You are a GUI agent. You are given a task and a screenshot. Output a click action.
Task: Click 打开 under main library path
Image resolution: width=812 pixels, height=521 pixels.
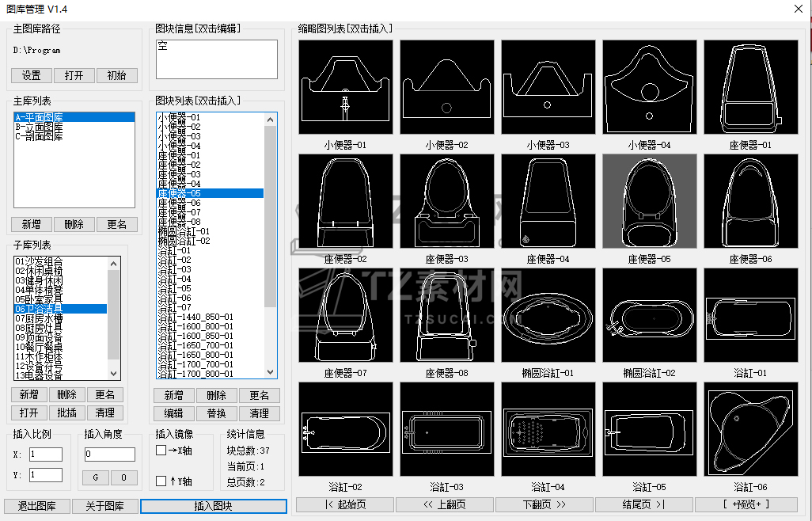click(x=74, y=75)
